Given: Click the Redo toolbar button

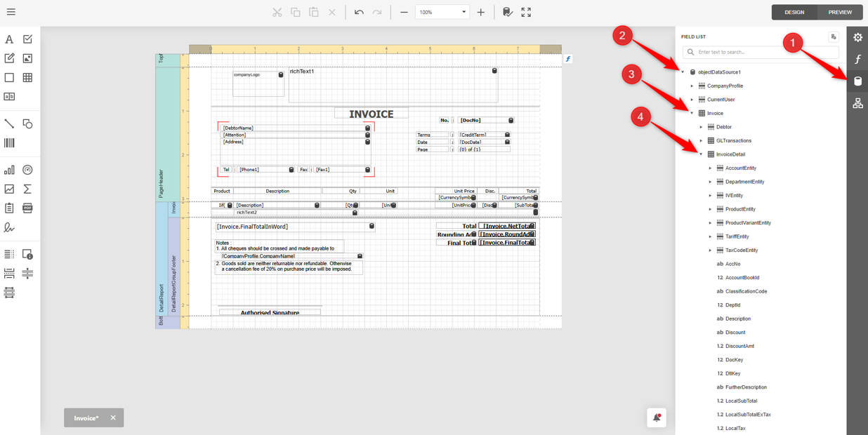Looking at the screenshot, I should pos(377,12).
